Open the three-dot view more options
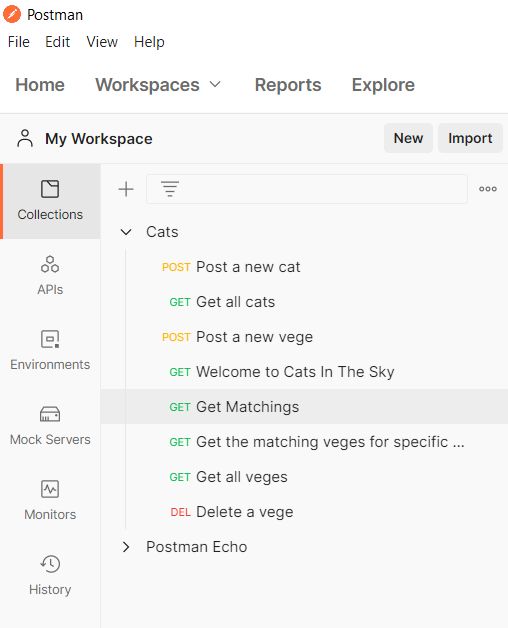The height and width of the screenshot is (628, 508). click(488, 189)
